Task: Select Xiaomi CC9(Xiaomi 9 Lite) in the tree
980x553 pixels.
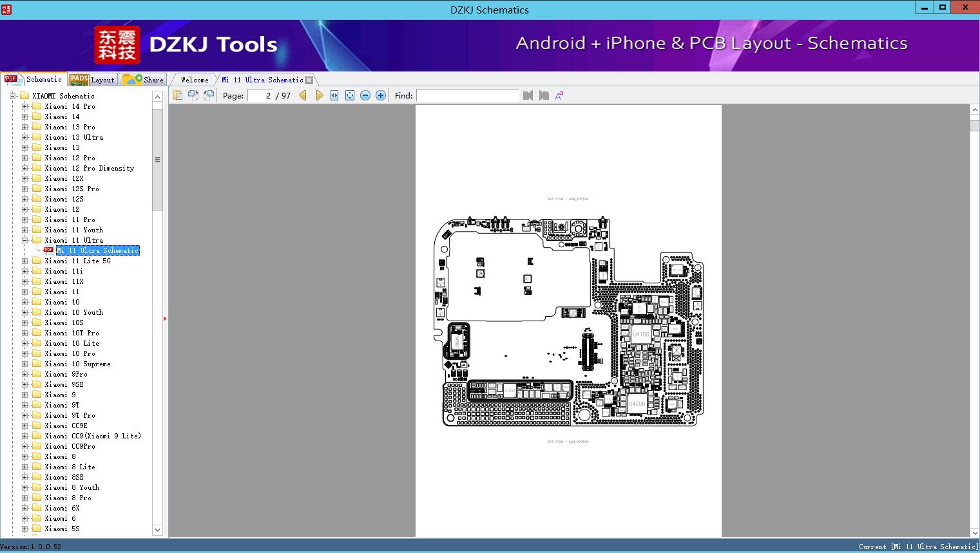Action: click(93, 436)
